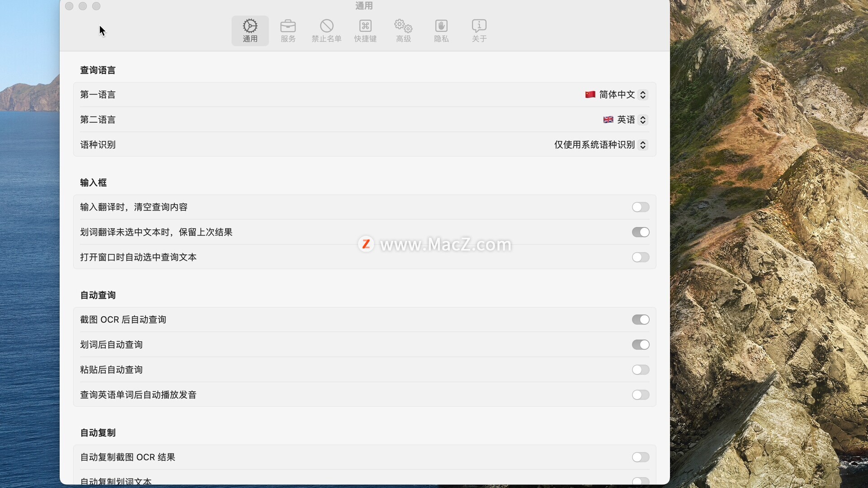This screenshot has width=868, height=488.
Task: Open the 服务 services tab
Action: coord(288,31)
